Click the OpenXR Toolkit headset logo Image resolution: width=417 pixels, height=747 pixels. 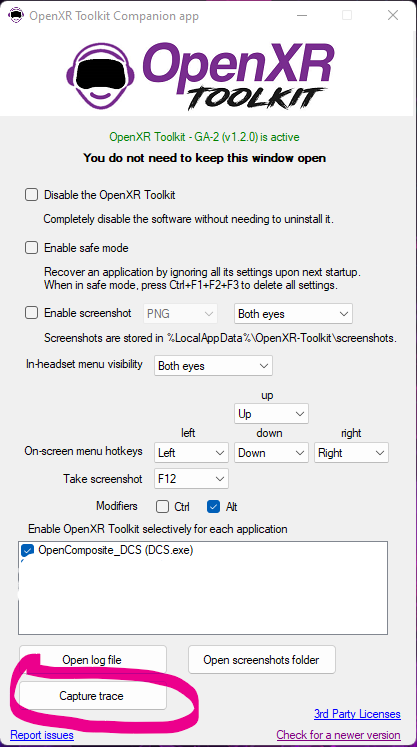point(101,77)
